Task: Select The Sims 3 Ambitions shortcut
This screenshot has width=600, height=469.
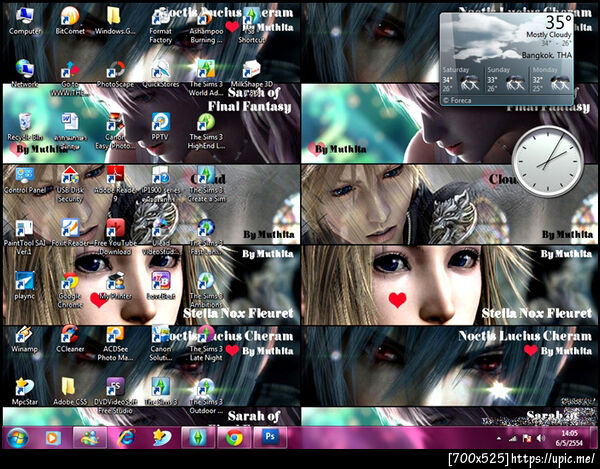Action: click(206, 290)
